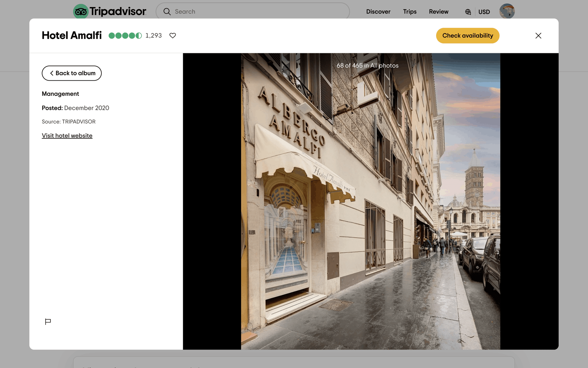Save Hotel Amalfi with heart icon
The image size is (588, 368).
click(173, 36)
